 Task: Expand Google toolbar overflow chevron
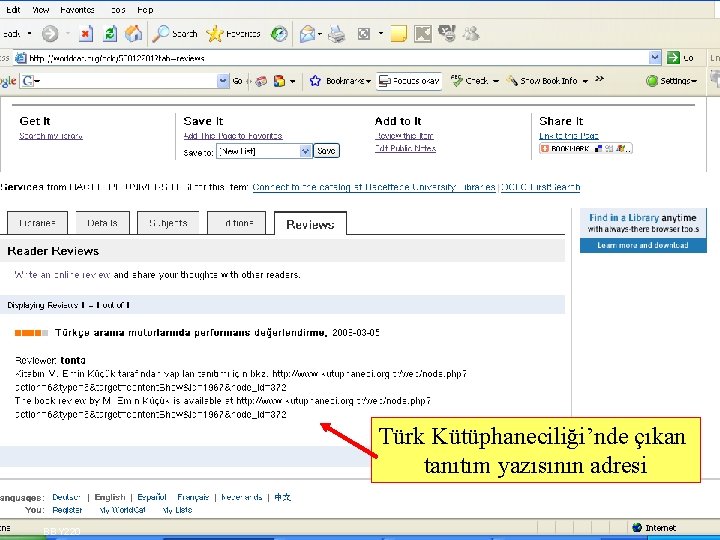599,79
